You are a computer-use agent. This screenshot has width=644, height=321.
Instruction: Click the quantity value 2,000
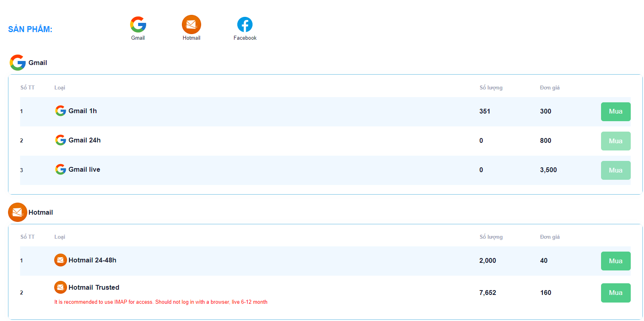point(488,260)
